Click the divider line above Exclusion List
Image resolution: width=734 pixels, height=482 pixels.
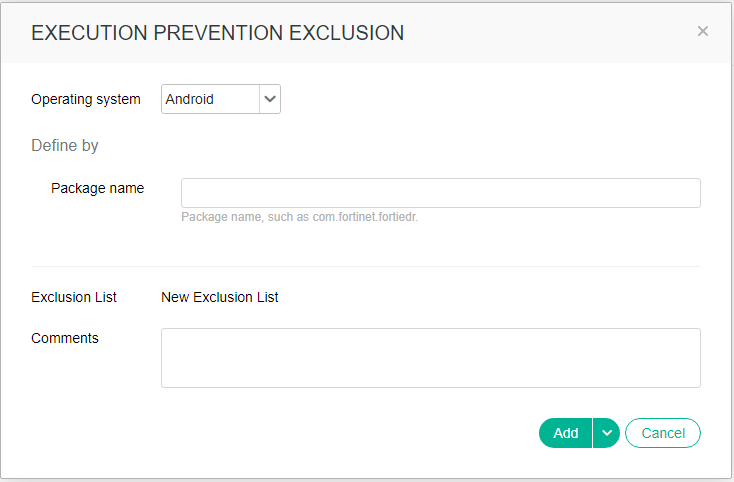click(x=366, y=266)
